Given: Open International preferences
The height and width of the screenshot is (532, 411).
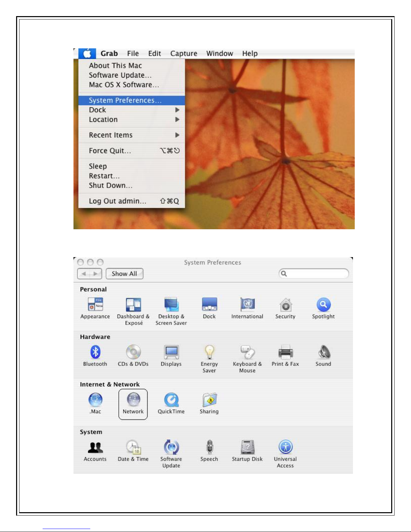Looking at the screenshot, I should [247, 308].
